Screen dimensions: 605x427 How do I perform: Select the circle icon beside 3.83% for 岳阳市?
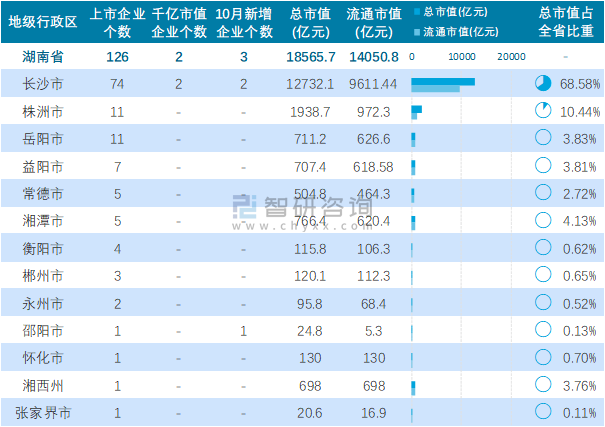pos(544,138)
